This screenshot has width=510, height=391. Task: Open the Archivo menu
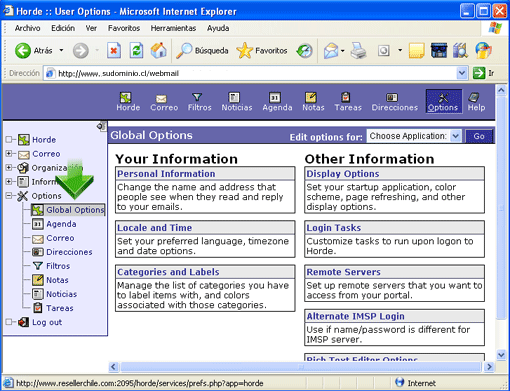coord(27,28)
